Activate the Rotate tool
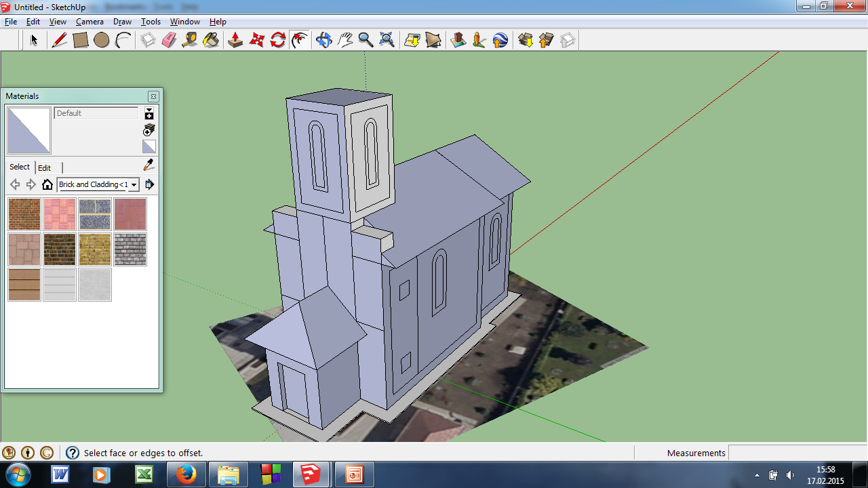 277,41
